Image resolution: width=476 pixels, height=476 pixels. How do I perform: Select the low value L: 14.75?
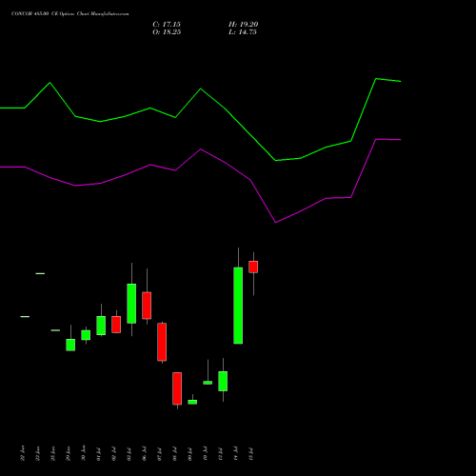tap(243, 32)
